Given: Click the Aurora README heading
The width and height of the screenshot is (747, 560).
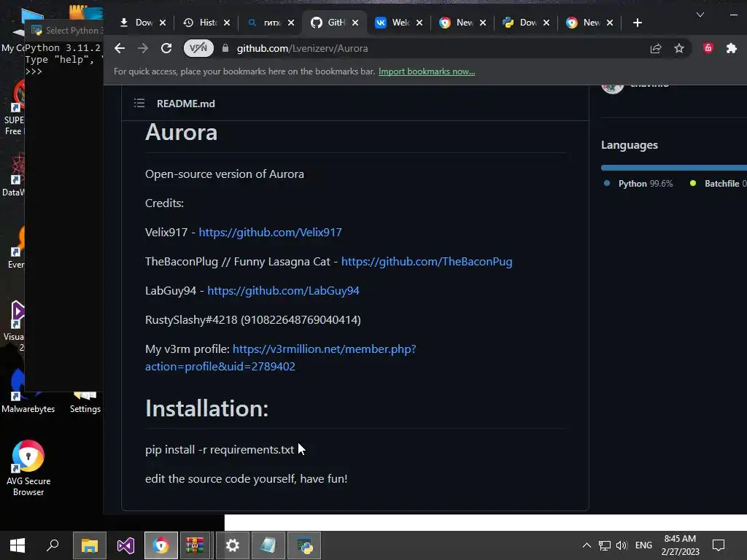Looking at the screenshot, I should tap(181, 133).
